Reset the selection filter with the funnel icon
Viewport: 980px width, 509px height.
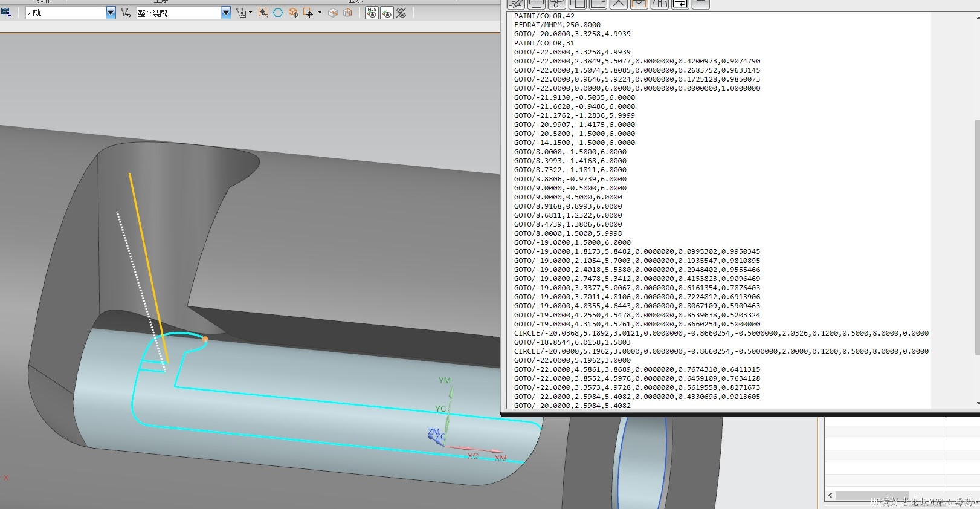tap(126, 13)
